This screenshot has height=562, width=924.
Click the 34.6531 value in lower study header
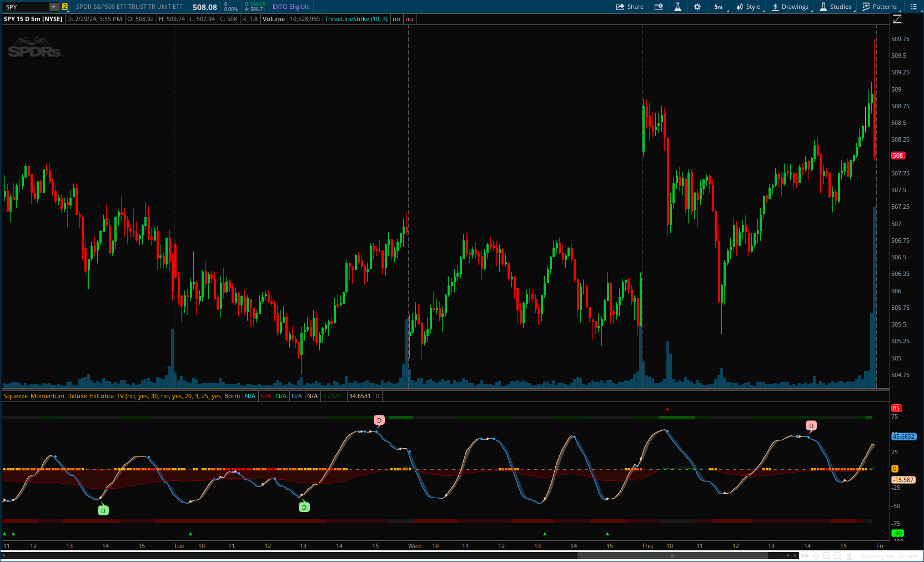[360, 396]
